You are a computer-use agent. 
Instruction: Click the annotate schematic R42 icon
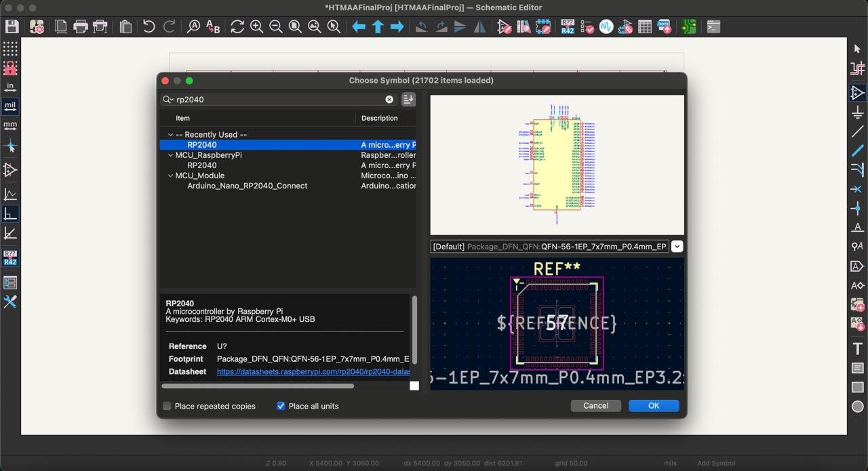(x=568, y=27)
